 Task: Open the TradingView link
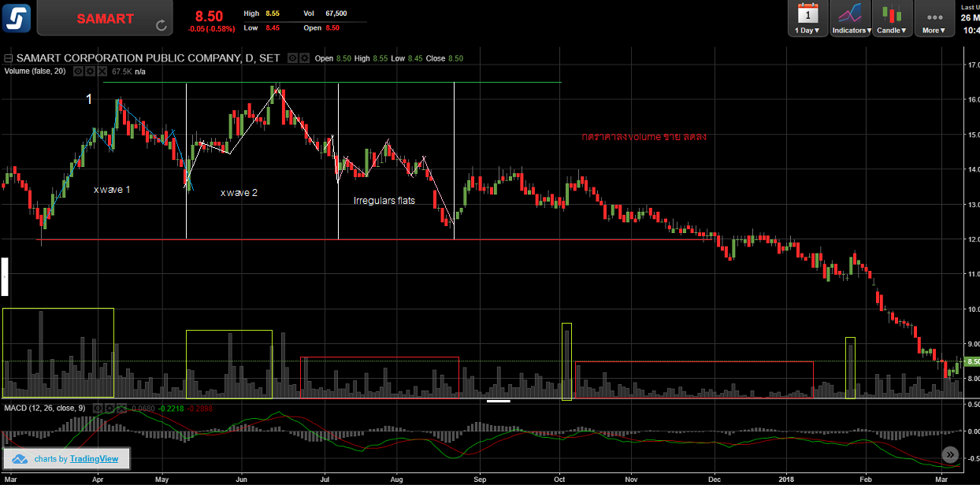(x=94, y=459)
